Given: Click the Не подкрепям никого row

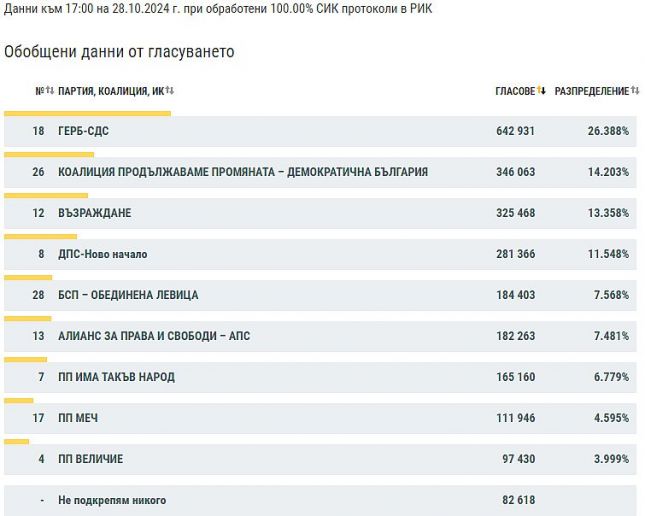Looking at the screenshot, I should [320, 500].
